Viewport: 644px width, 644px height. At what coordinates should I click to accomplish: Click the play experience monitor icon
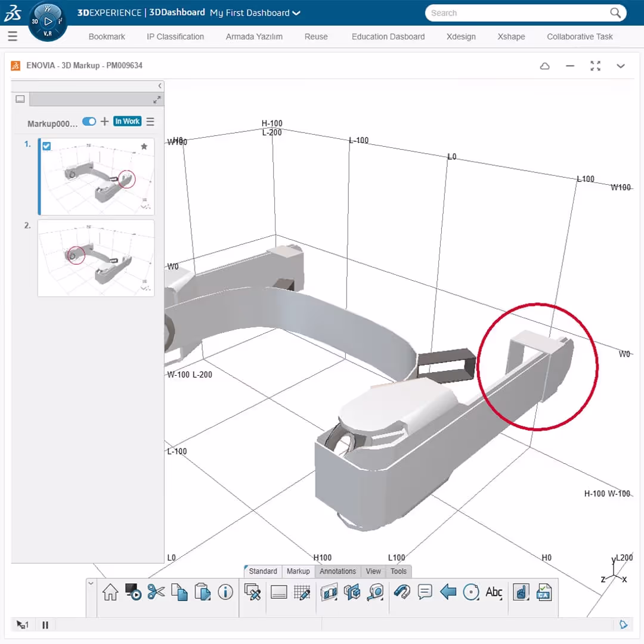133,592
